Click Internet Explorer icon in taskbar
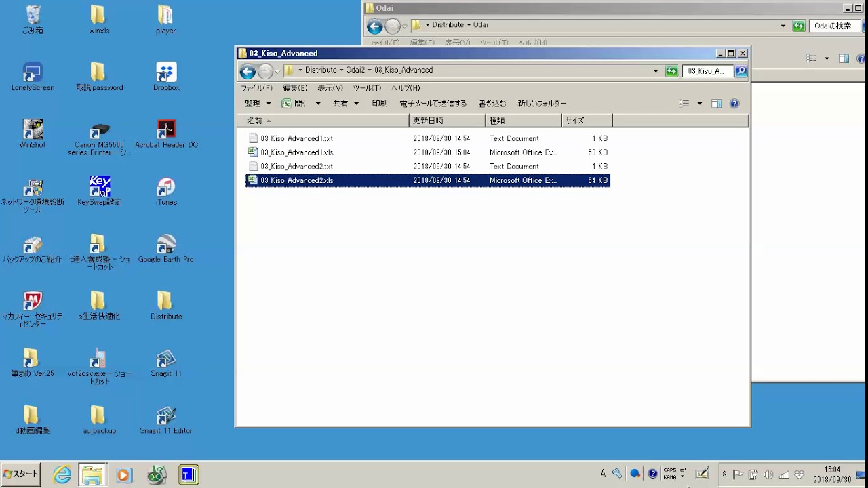 click(x=62, y=474)
